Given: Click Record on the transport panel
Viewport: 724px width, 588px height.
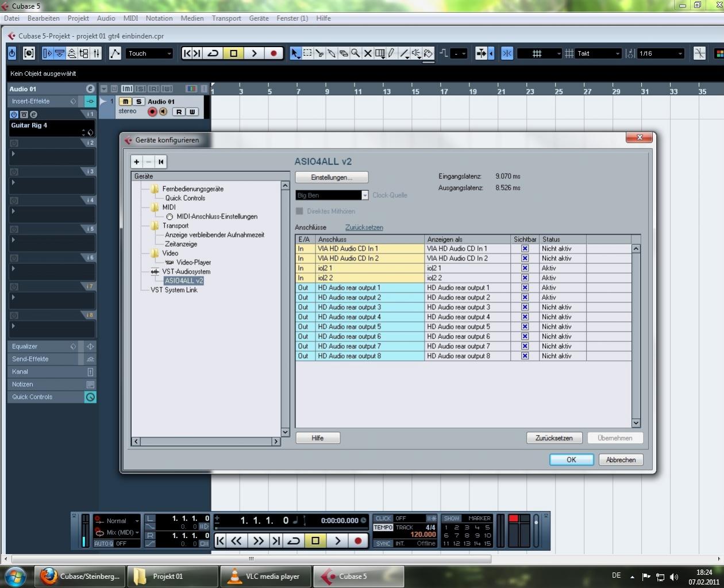Looking at the screenshot, I should coord(358,540).
